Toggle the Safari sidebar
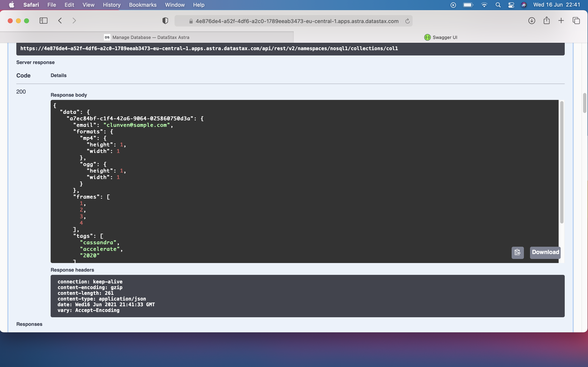This screenshot has height=367, width=588. [43, 21]
